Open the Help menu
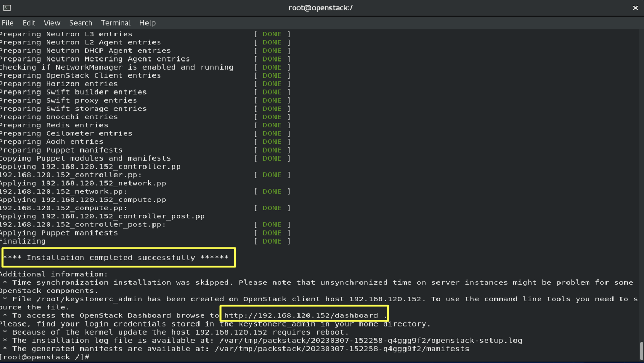The image size is (644, 363). click(x=147, y=23)
